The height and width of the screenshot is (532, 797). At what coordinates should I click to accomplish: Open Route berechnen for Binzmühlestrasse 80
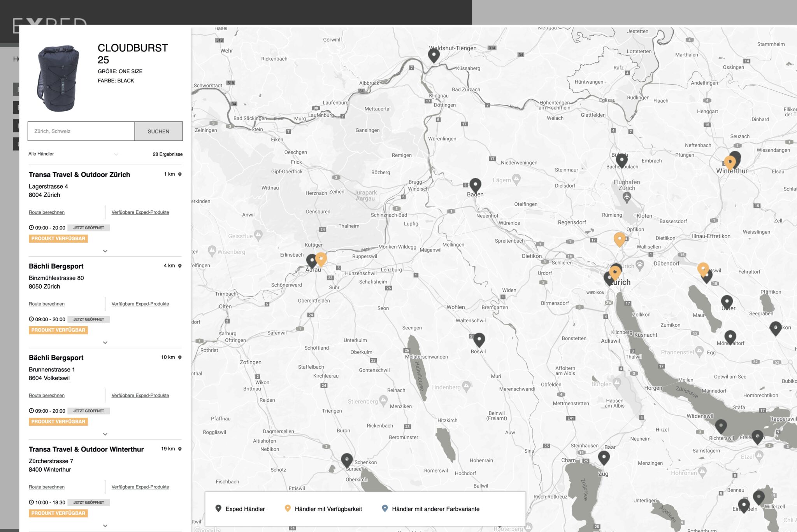47,304
